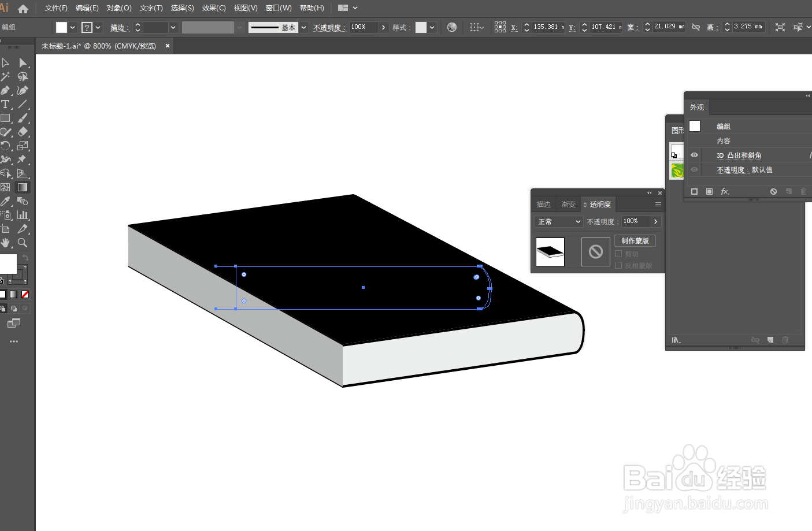Select the Curvature tool
Screen dimensions: 812x531
coord(23,90)
